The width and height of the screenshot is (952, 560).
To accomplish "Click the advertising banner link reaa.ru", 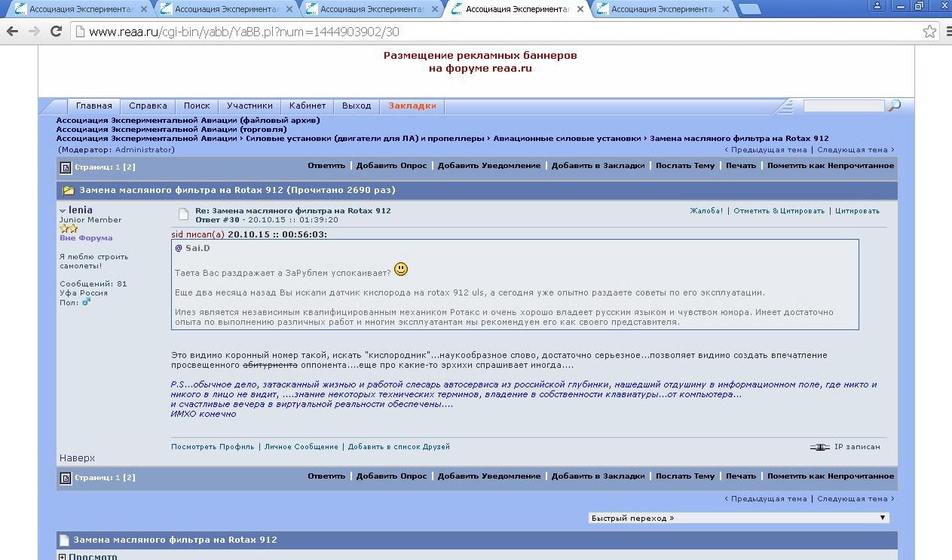I will (480, 62).
